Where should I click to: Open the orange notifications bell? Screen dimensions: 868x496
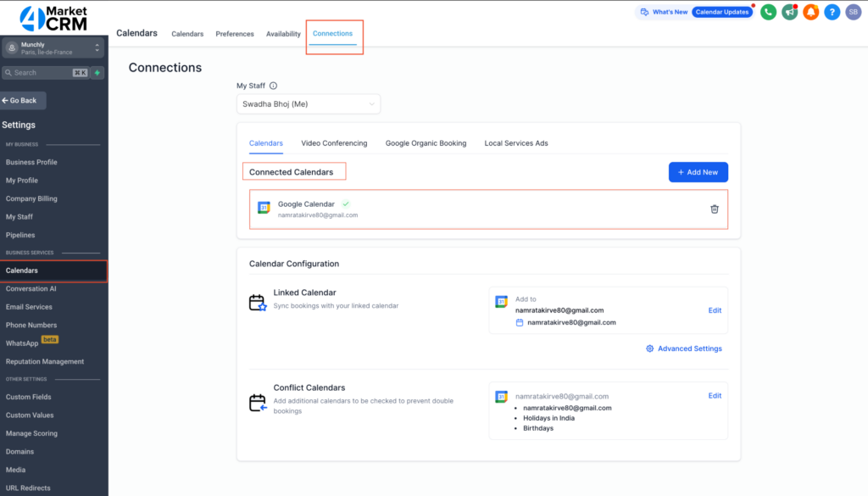(811, 12)
